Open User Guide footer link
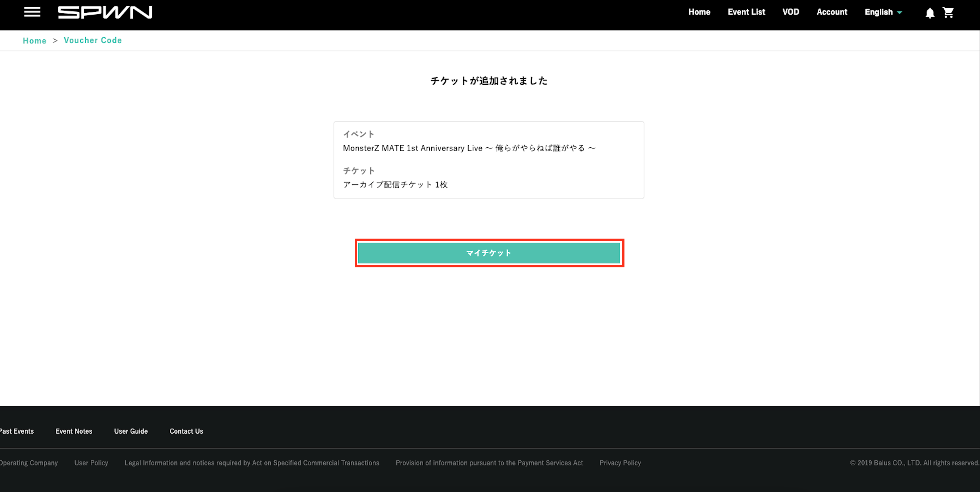Screen dimensions: 980x492 click(x=131, y=431)
